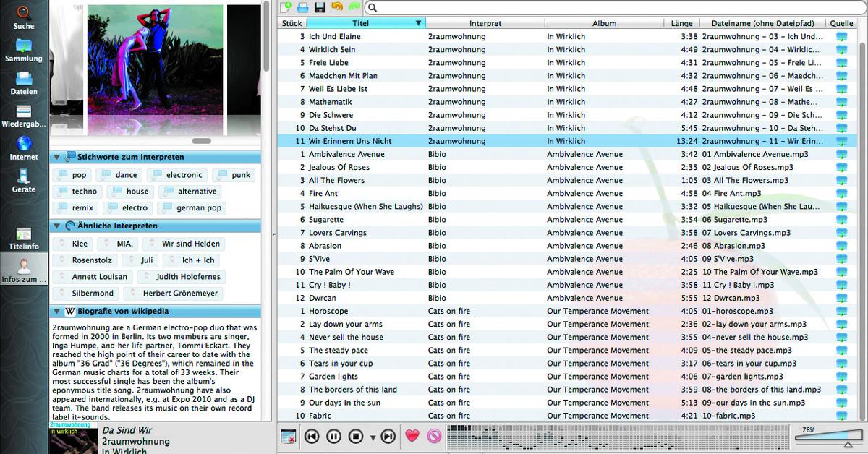Stop playback with the stop button
This screenshot has height=454, width=868.
[x=356, y=436]
